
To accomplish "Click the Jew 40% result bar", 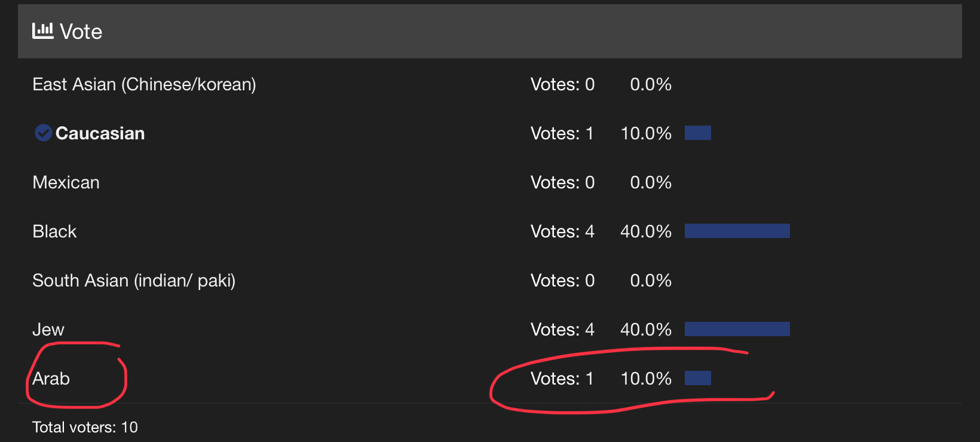I will pos(737,329).
